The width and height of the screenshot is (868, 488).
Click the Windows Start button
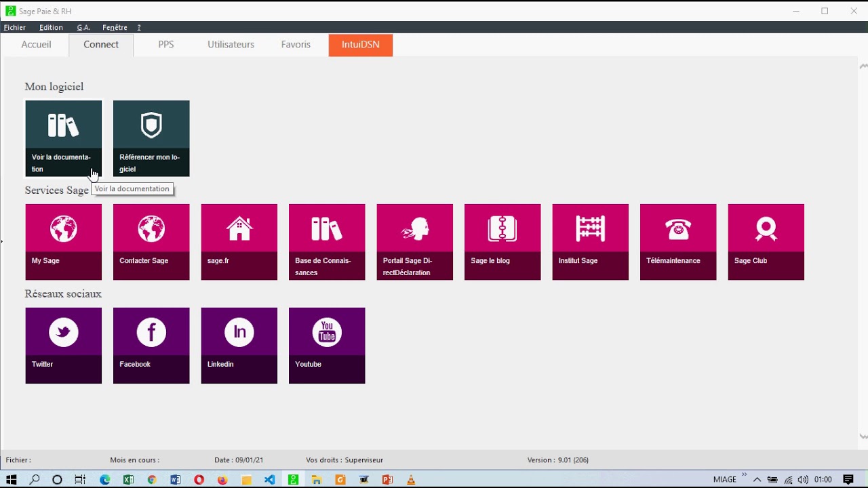pos(12,480)
